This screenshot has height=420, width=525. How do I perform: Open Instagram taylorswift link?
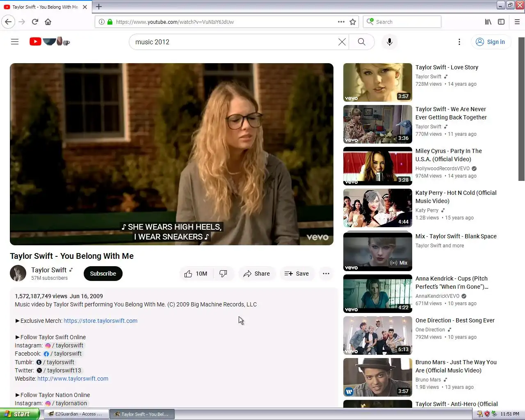pos(64,345)
